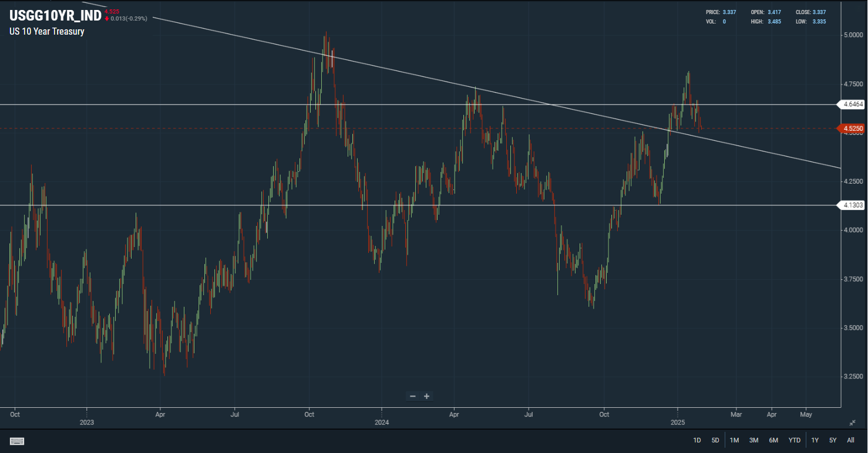
Task: Click the 4.7500 price axis label
Action: tap(853, 84)
